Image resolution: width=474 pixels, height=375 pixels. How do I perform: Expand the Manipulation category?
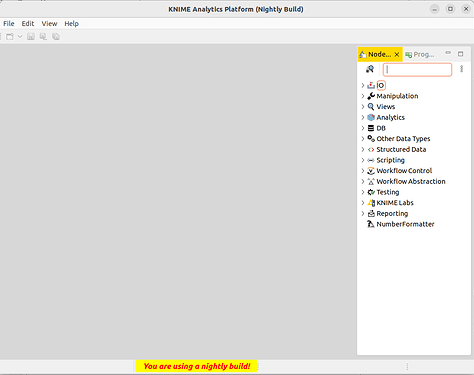pos(363,96)
